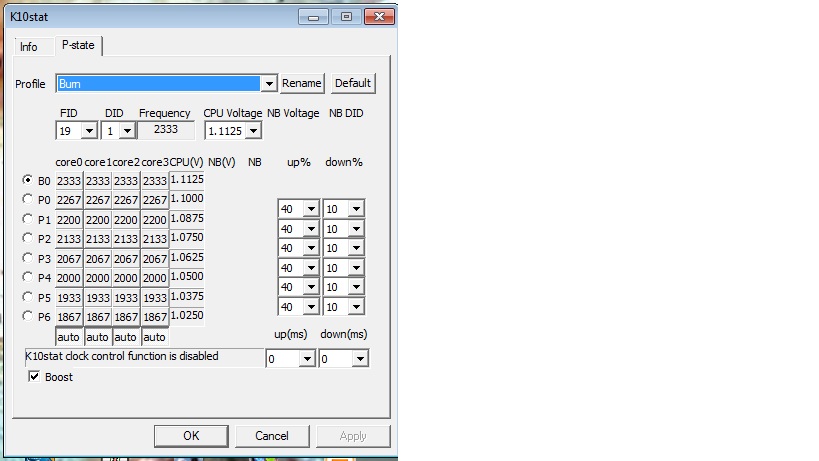Click the P5 core2 cell showing 1933

coord(126,298)
